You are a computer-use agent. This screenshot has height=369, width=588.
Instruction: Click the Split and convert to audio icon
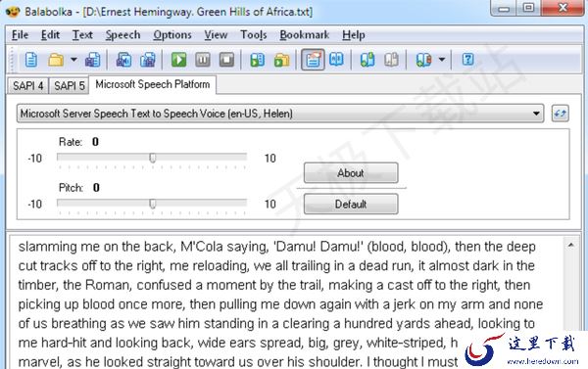(148, 60)
